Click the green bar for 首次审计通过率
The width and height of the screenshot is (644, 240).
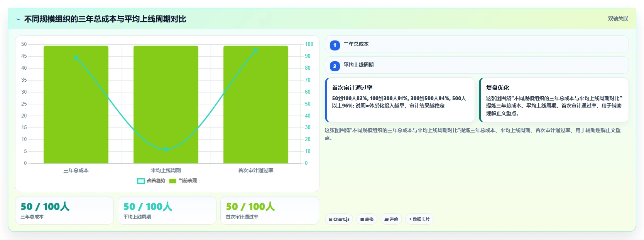[x=256, y=104]
